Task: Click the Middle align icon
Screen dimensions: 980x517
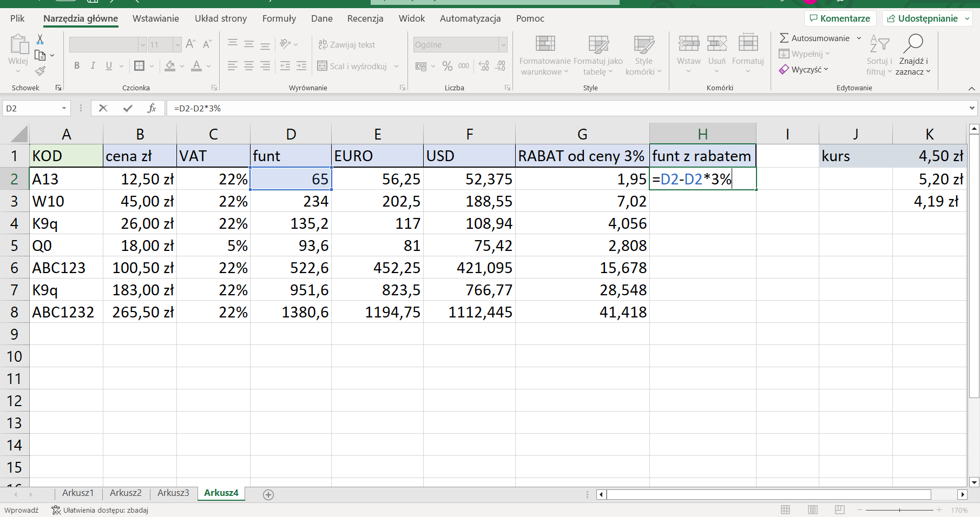Action: tap(249, 44)
